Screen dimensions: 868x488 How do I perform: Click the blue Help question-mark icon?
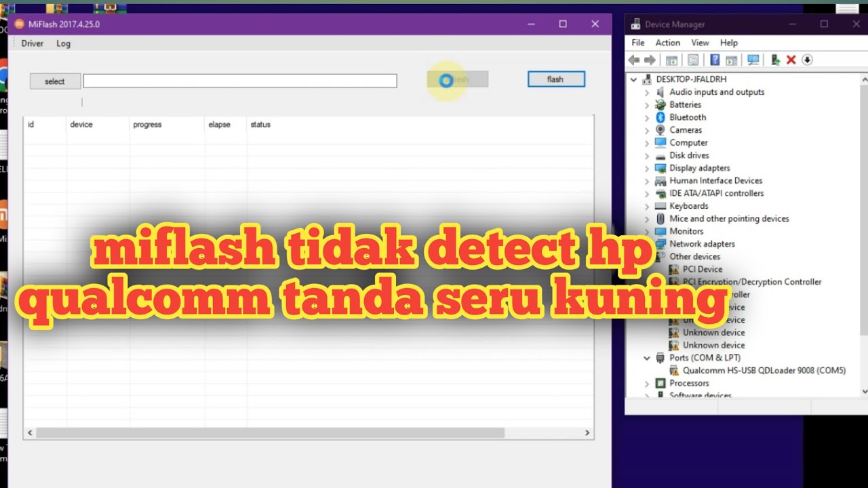715,60
